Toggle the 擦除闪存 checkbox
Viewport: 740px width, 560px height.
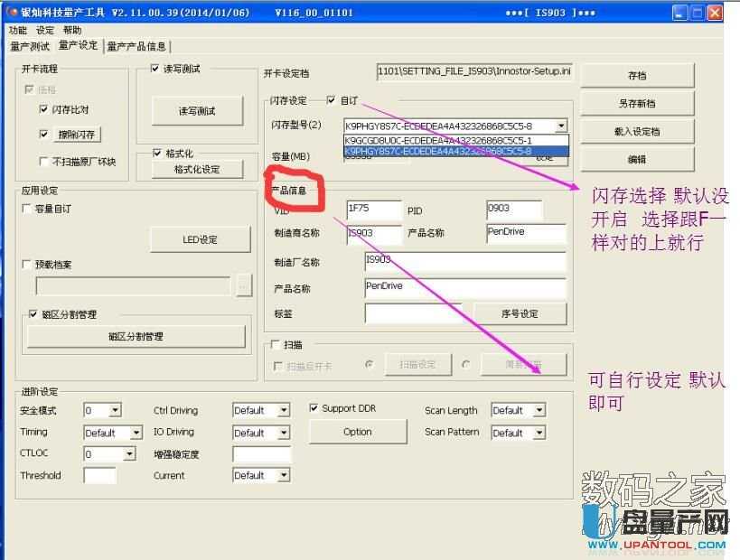(44, 135)
